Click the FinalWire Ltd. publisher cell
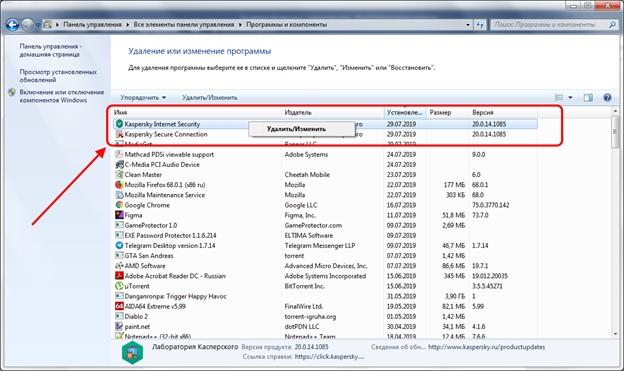 304,307
